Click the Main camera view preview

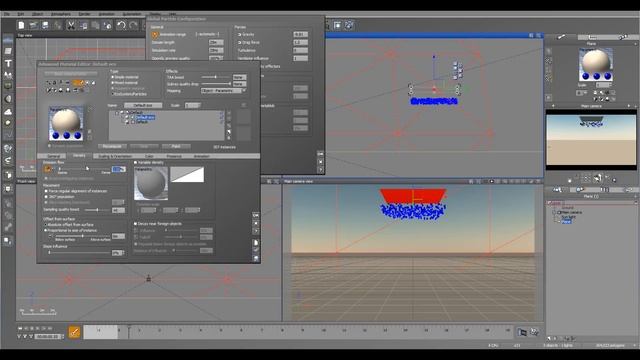[x=591, y=140]
